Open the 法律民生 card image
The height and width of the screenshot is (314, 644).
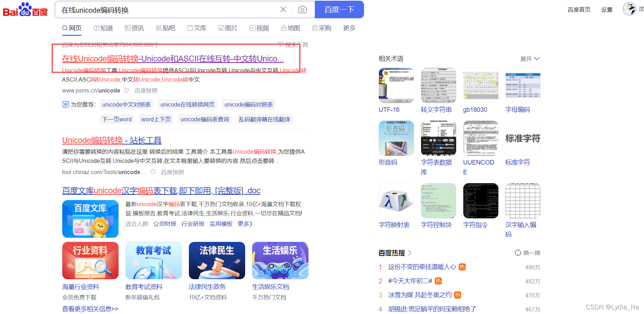217,261
